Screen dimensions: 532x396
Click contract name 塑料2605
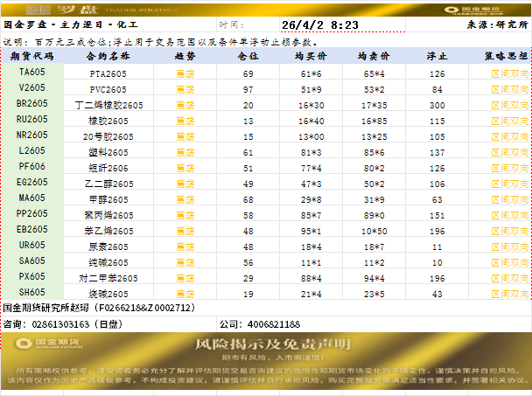click(108, 153)
